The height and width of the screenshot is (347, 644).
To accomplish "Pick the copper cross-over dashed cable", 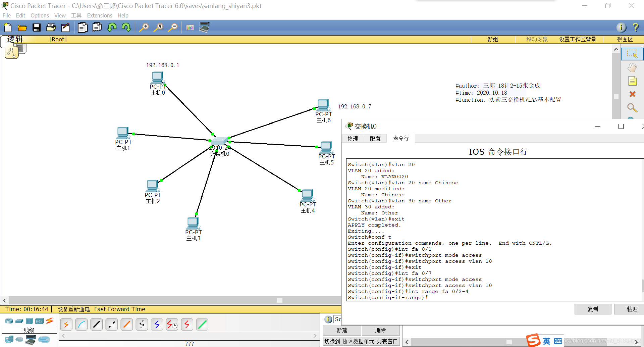I will click(112, 325).
